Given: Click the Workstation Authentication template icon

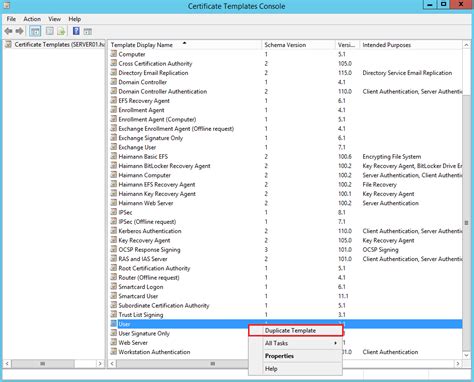Looking at the screenshot, I should [x=114, y=352].
